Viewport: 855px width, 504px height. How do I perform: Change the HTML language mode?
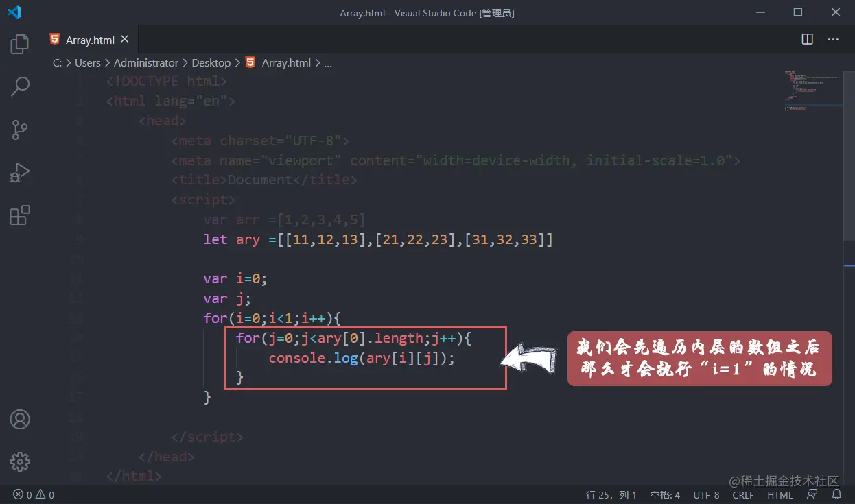[780, 494]
